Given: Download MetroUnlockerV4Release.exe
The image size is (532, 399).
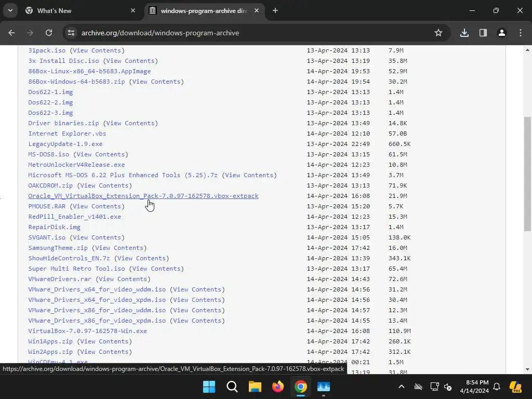Looking at the screenshot, I should (76, 165).
